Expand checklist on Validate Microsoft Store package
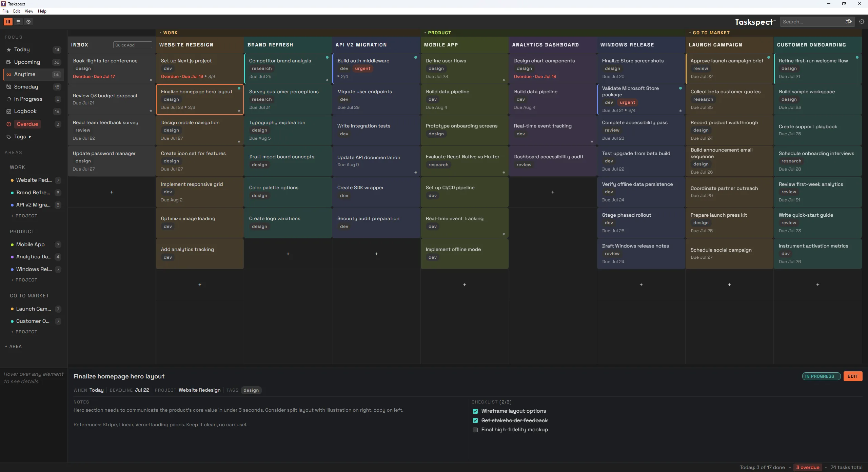 630,111
